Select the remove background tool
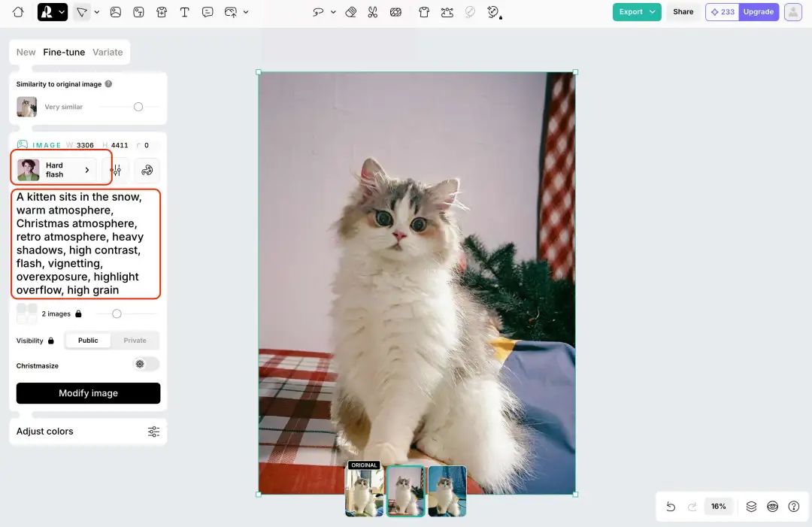The height and width of the screenshot is (527, 812). (x=395, y=12)
